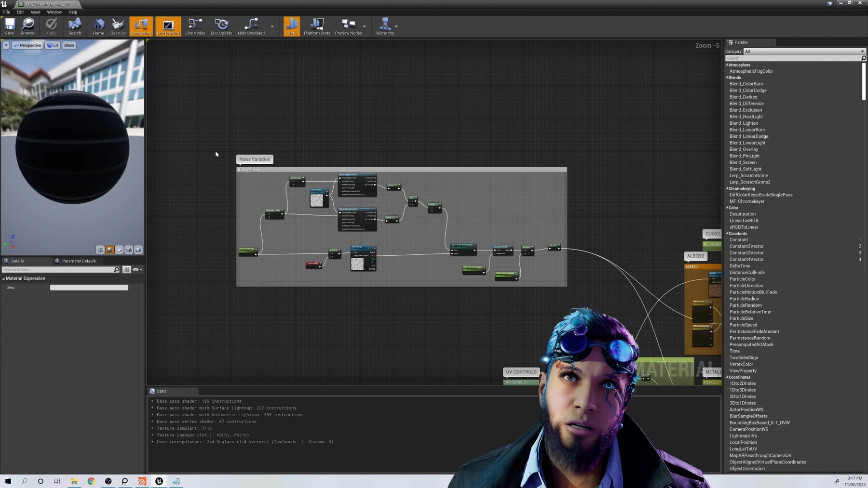The height and width of the screenshot is (488, 868).
Task: Click the Apply material icon
Action: point(51,25)
